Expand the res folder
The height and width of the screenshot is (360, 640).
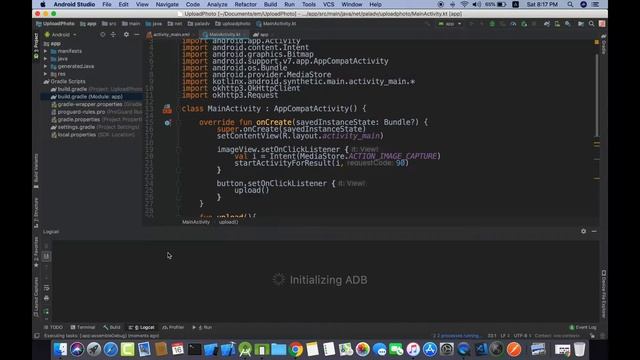(x=46, y=74)
